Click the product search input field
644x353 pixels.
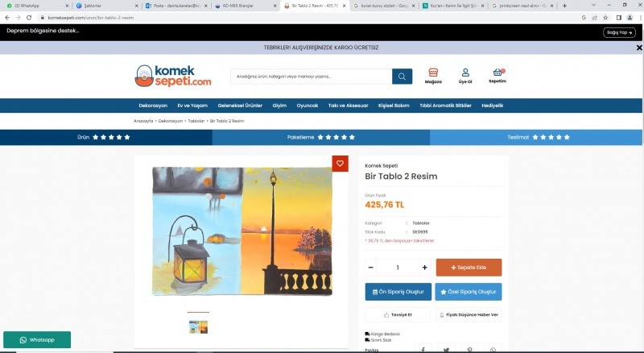pos(312,77)
